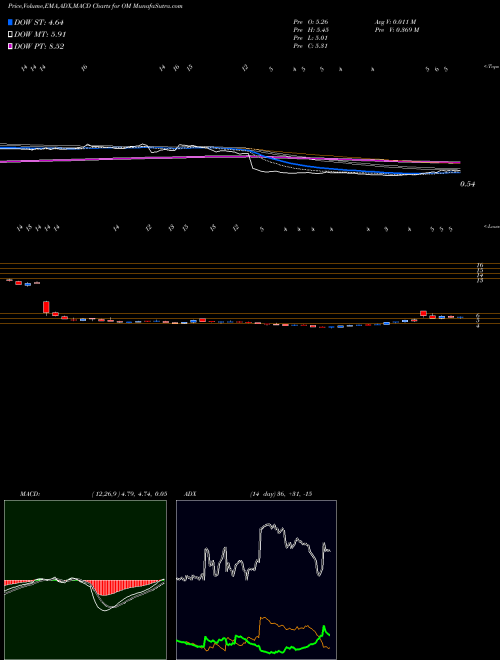Viewport: 500px width, 660px height.
Task: Click the price axis label 6
Action: coord(478,316)
